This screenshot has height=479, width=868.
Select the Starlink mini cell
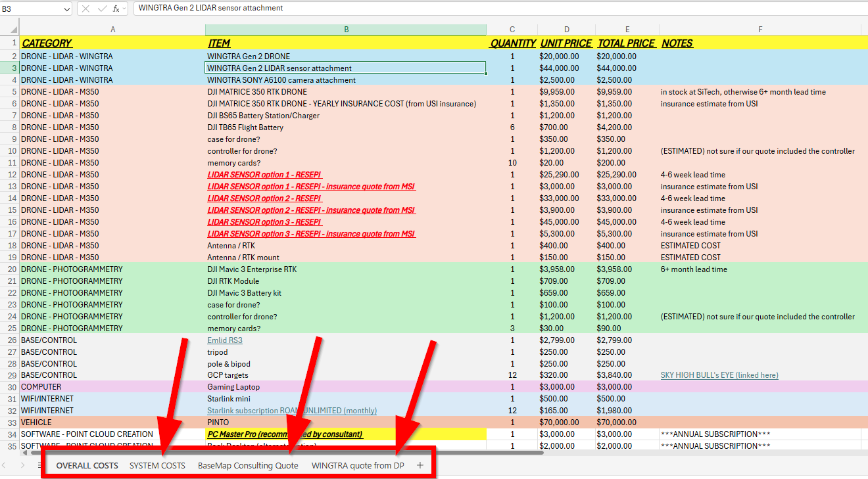346,399
